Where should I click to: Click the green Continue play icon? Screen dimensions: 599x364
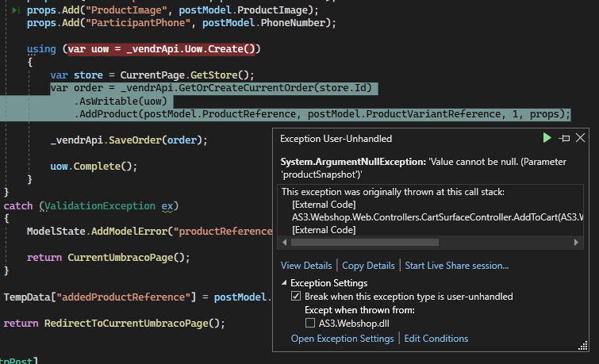pos(547,138)
